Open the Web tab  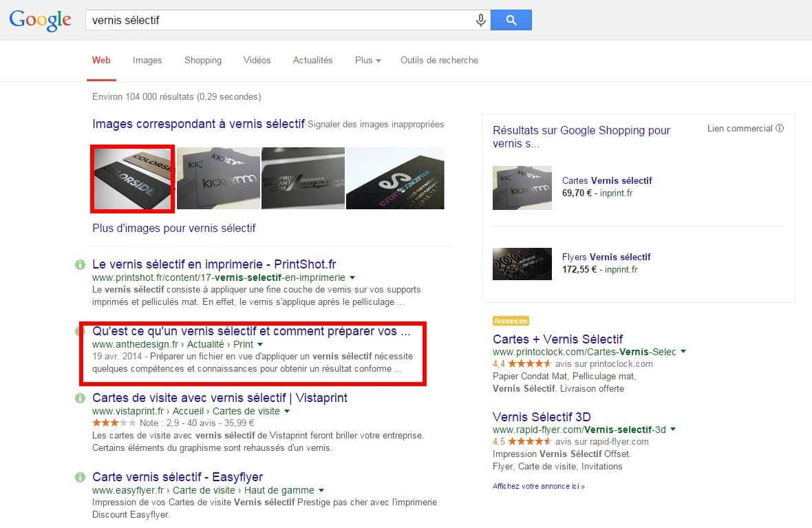tap(101, 60)
